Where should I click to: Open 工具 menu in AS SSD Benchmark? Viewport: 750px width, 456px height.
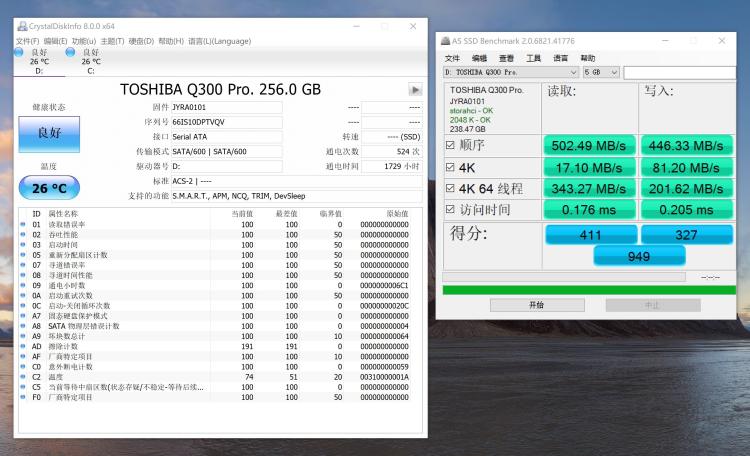[x=533, y=58]
